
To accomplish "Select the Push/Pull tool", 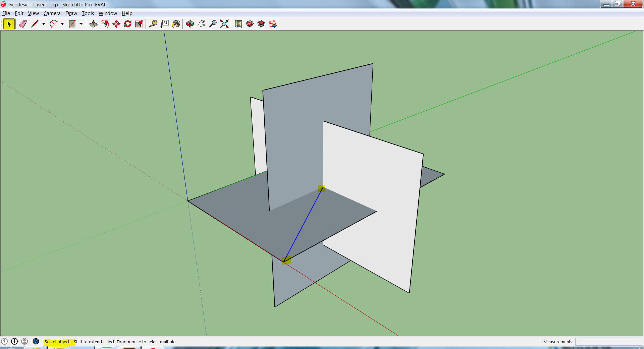I will (x=94, y=24).
